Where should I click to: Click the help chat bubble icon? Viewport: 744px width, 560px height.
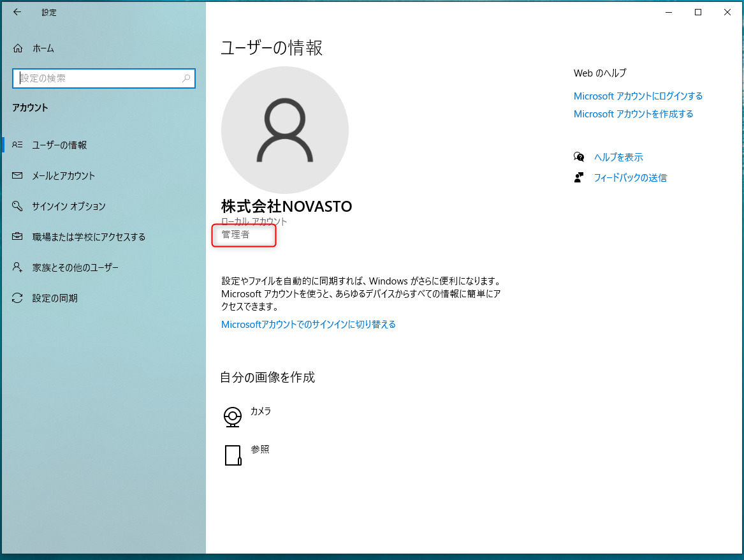(x=579, y=157)
